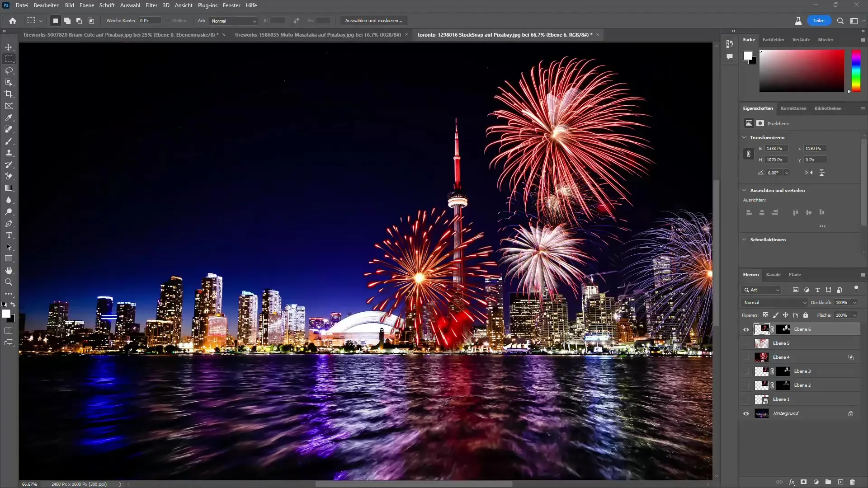This screenshot has height=488, width=868.
Task: Select the Brush tool
Action: point(9,142)
